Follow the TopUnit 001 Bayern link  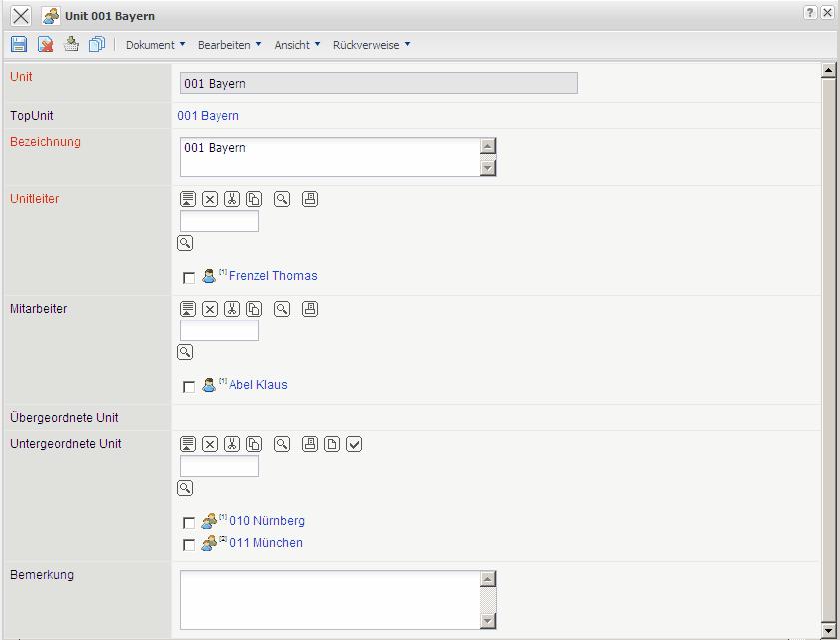tap(208, 116)
